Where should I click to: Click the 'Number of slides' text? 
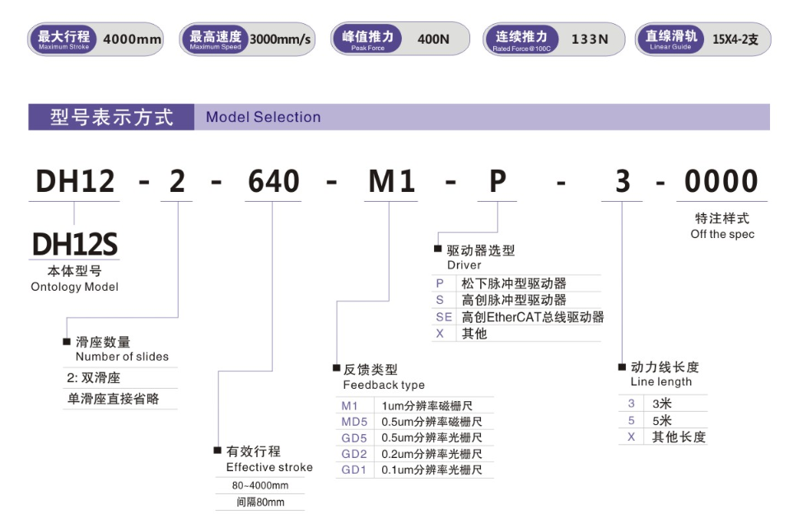122,357
